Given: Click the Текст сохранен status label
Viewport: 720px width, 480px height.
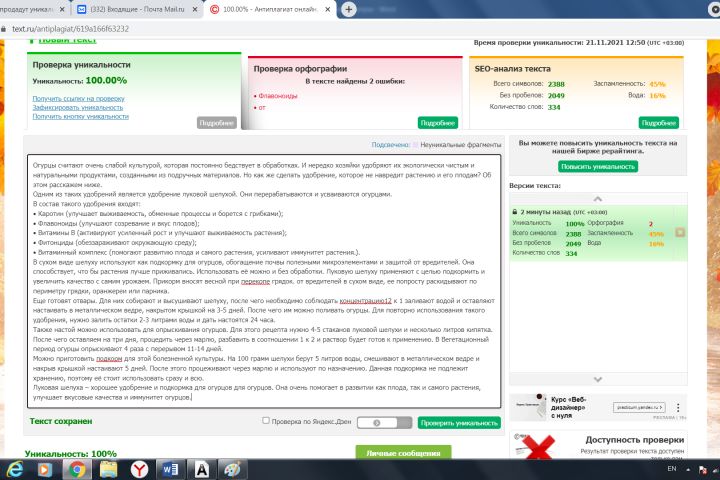Looking at the screenshot, I should click(61, 421).
